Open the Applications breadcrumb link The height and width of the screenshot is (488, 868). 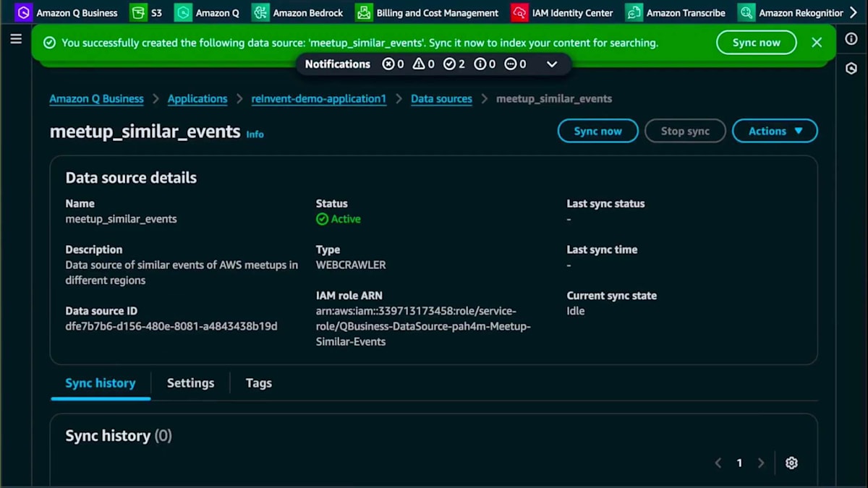pyautogui.click(x=197, y=99)
